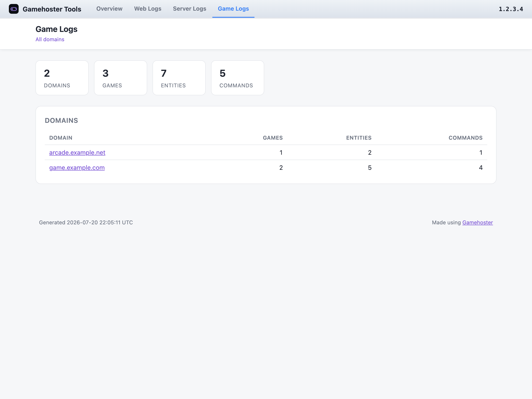Select the 2 Domains summary card
The height and width of the screenshot is (399, 532).
coord(62,78)
